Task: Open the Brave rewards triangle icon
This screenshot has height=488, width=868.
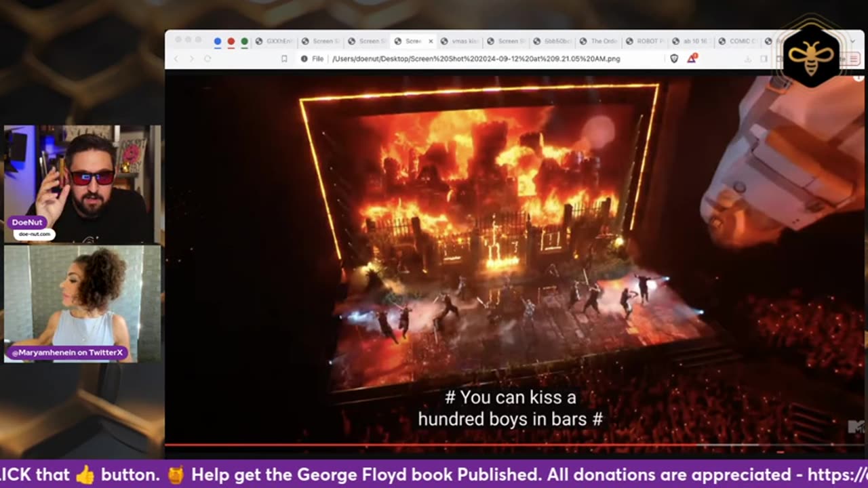Action: tap(692, 59)
